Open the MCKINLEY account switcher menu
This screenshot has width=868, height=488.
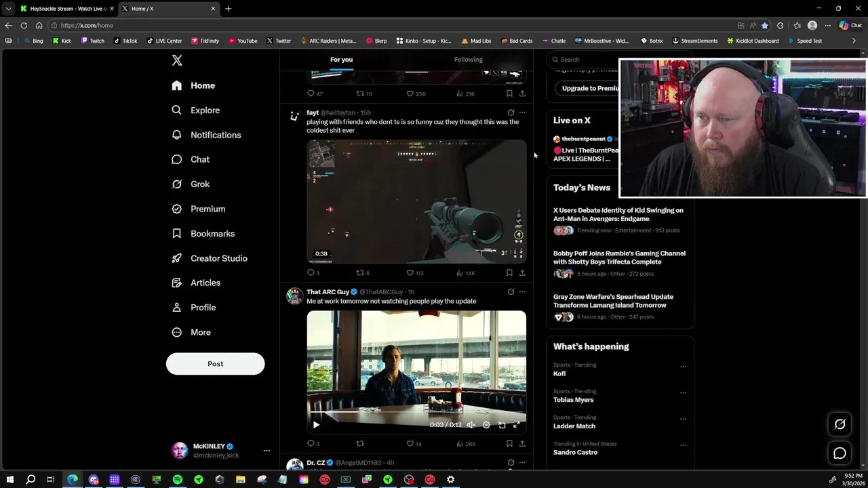point(220,451)
